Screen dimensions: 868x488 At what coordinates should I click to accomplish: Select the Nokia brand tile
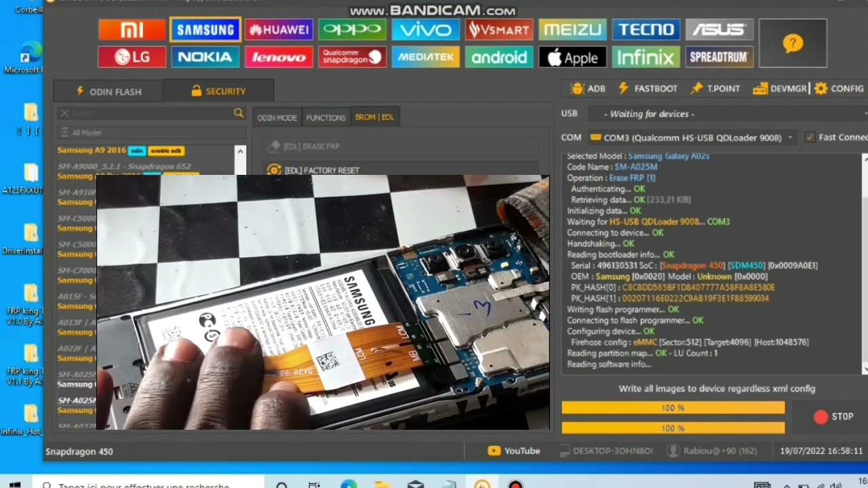coord(205,57)
